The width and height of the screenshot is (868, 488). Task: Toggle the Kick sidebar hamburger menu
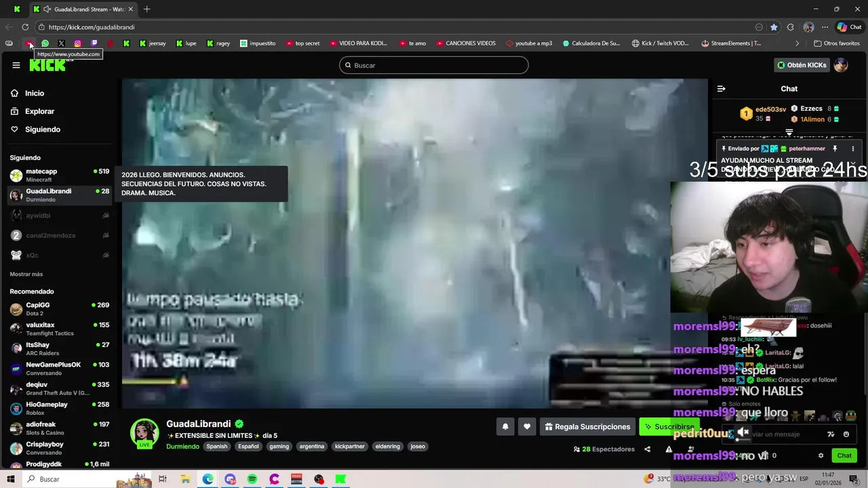[16, 65]
